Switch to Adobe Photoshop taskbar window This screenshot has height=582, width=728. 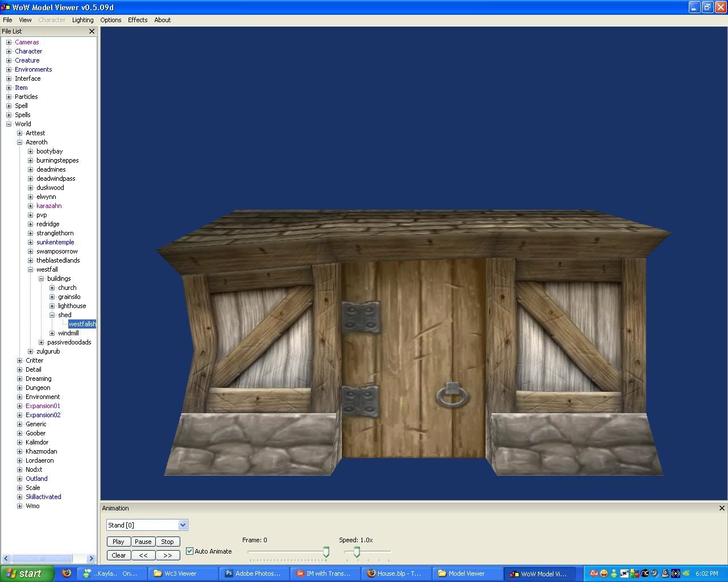(x=255, y=573)
